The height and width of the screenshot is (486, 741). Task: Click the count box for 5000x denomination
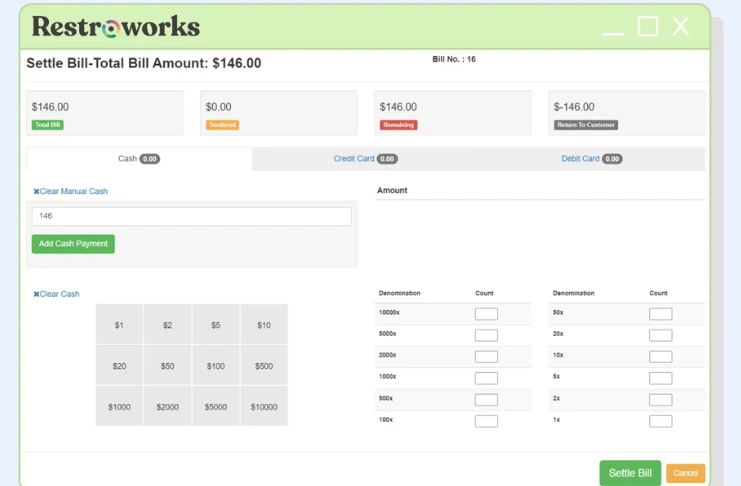[486, 335]
